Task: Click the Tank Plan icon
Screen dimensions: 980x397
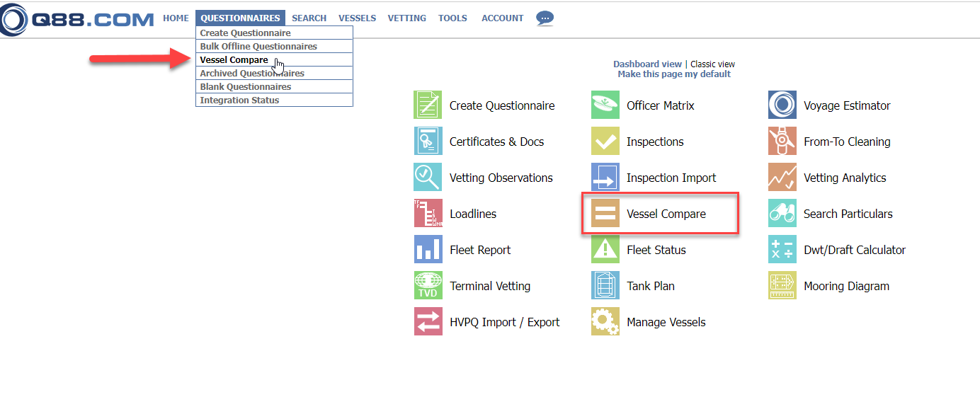Action: point(605,285)
